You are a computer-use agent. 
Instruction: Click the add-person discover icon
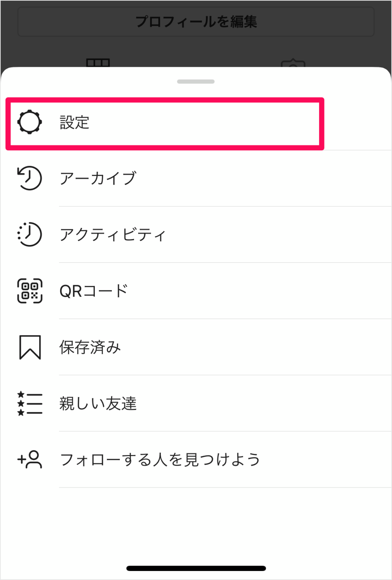[29, 460]
